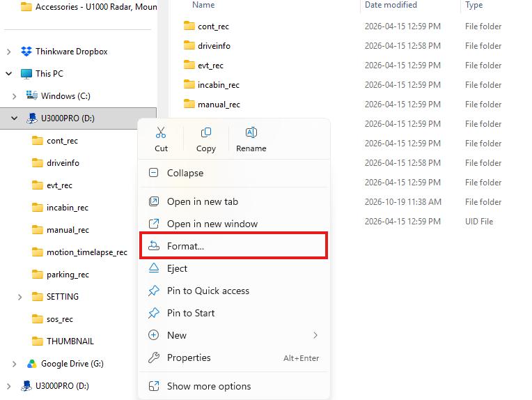Expand the SETTING folder node
The image size is (532, 400).
20,297
